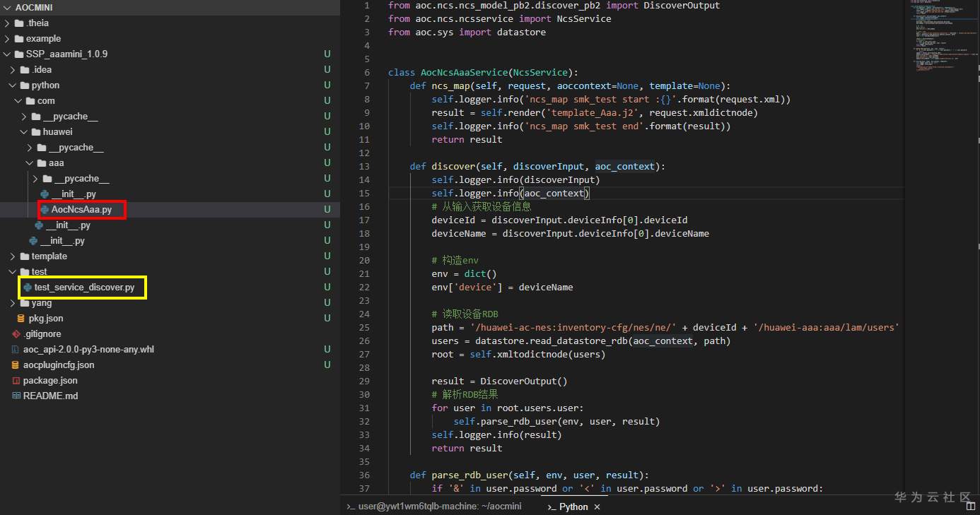Click the terminal icon on the Python tab
This screenshot has width=980, height=515.
click(x=552, y=507)
